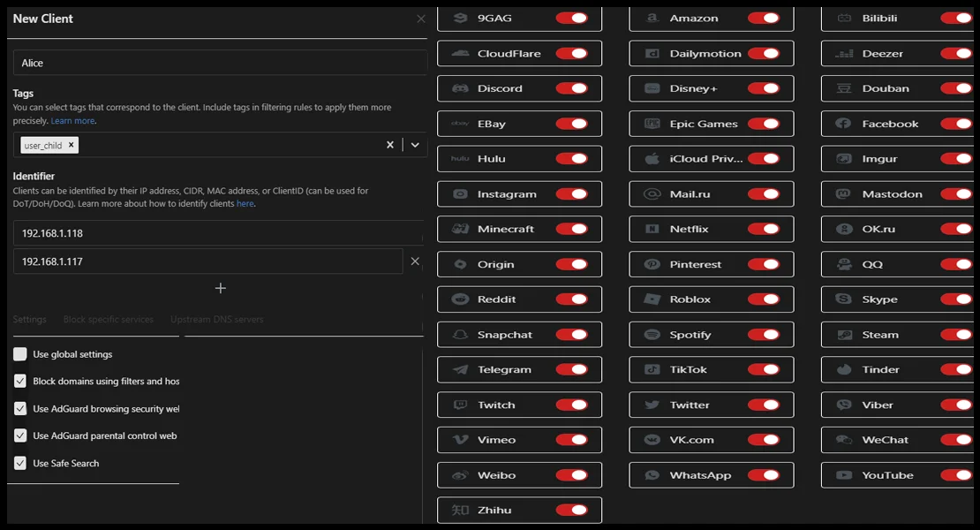Click the YouTube play icon
This screenshot has width=980, height=530.
click(844, 475)
